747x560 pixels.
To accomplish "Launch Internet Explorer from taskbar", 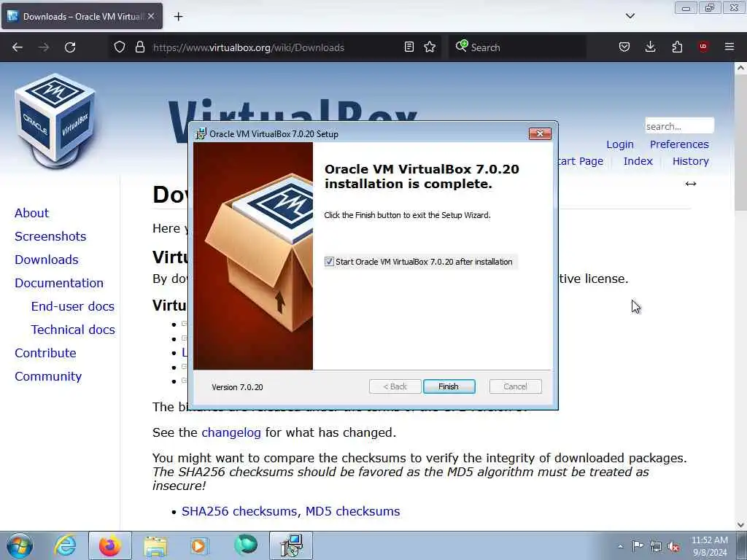I will point(65,545).
